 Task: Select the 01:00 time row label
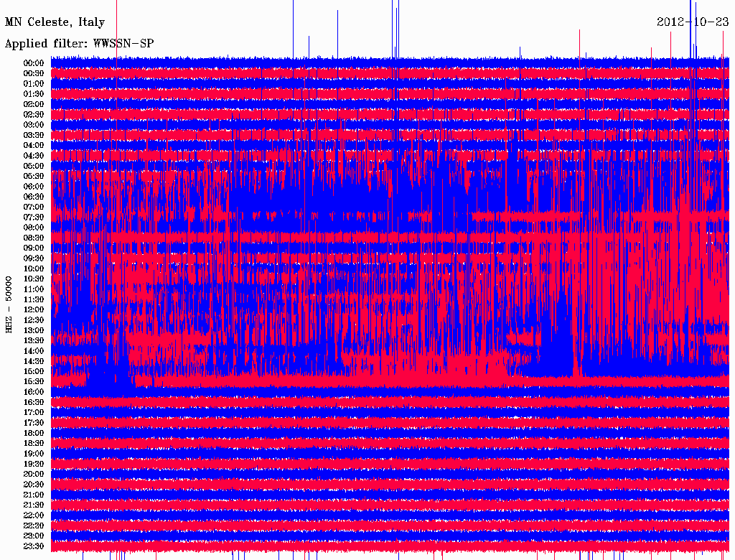[x=34, y=84]
